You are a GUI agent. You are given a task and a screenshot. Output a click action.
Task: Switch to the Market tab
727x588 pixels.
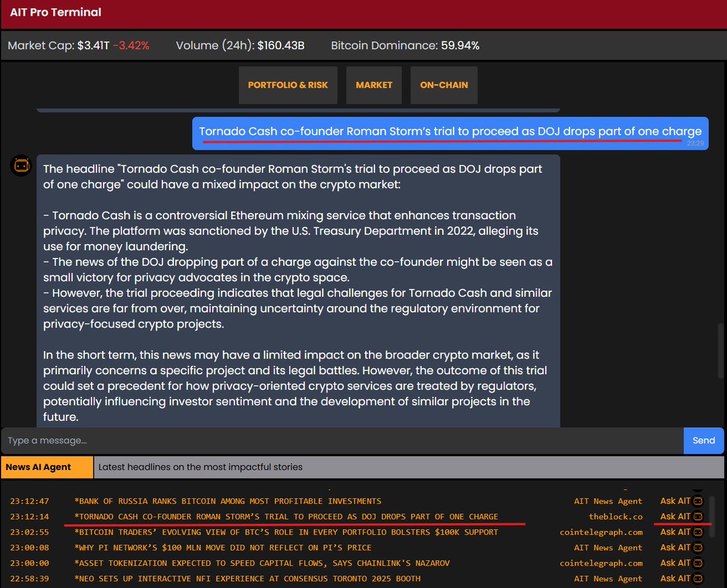tap(374, 85)
